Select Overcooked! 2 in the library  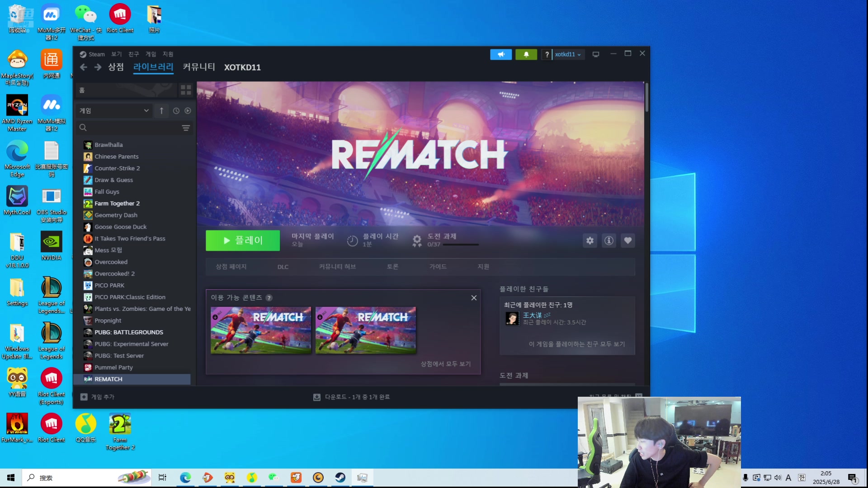pyautogui.click(x=115, y=274)
